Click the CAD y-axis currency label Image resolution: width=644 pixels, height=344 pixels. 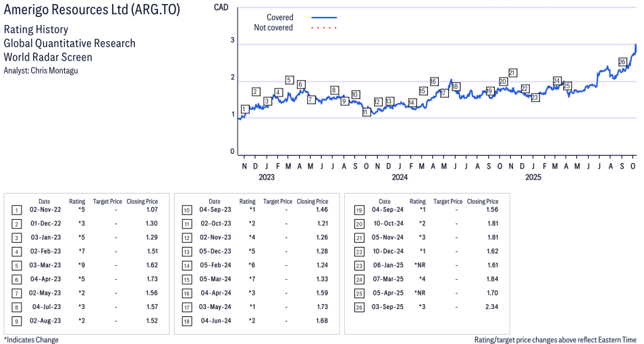tap(220, 7)
